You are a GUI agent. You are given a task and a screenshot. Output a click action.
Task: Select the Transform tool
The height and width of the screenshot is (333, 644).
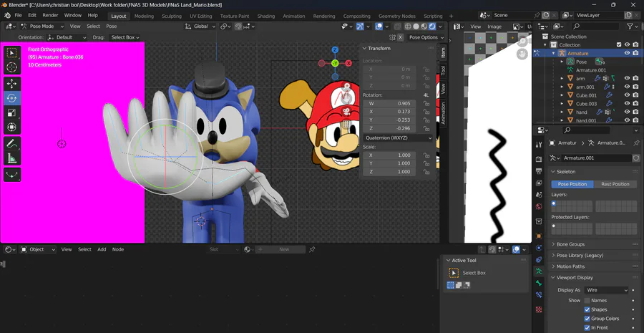12,127
